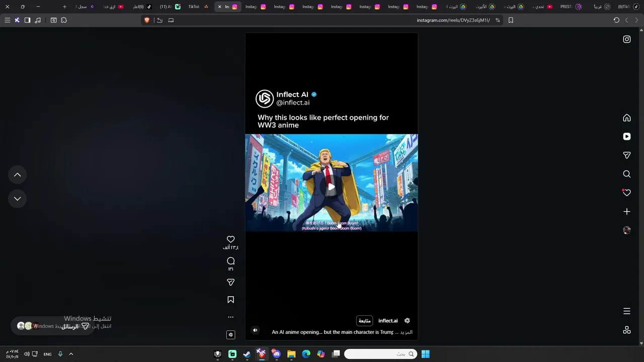Image resolution: width=644 pixels, height=362 pixels.
Task: Click the taskbar search box بحث
Action: (381, 354)
